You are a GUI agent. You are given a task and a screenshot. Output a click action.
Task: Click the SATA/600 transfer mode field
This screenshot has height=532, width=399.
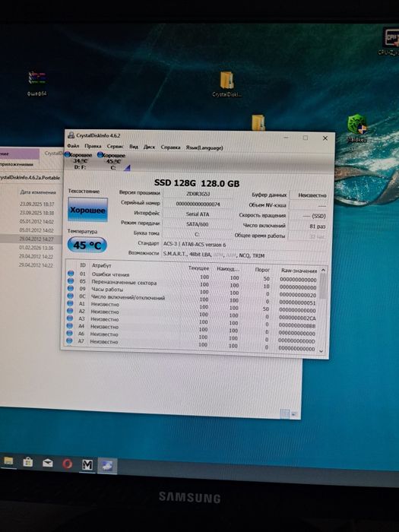(x=198, y=224)
